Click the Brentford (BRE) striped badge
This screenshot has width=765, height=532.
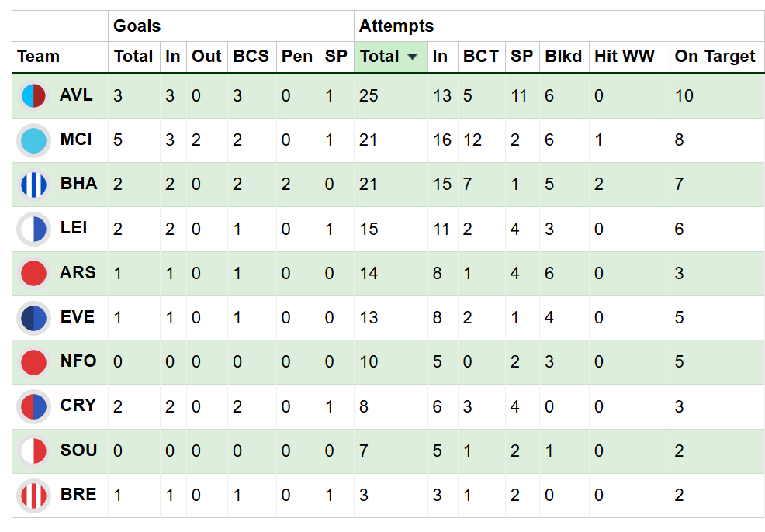pyautogui.click(x=33, y=494)
